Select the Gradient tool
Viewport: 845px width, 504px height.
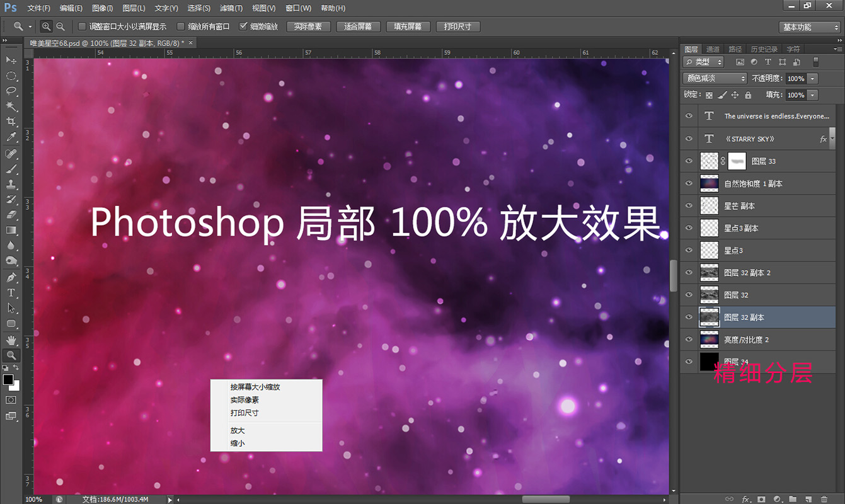coord(11,230)
